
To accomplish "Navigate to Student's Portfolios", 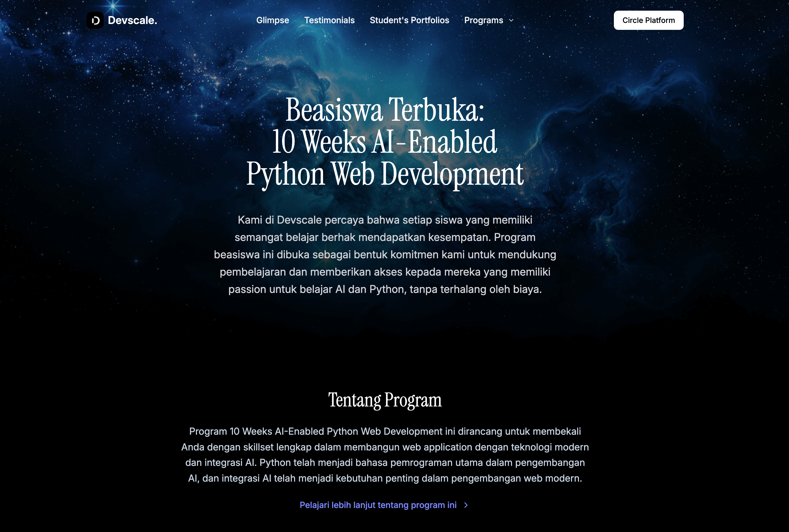I will tap(409, 20).
